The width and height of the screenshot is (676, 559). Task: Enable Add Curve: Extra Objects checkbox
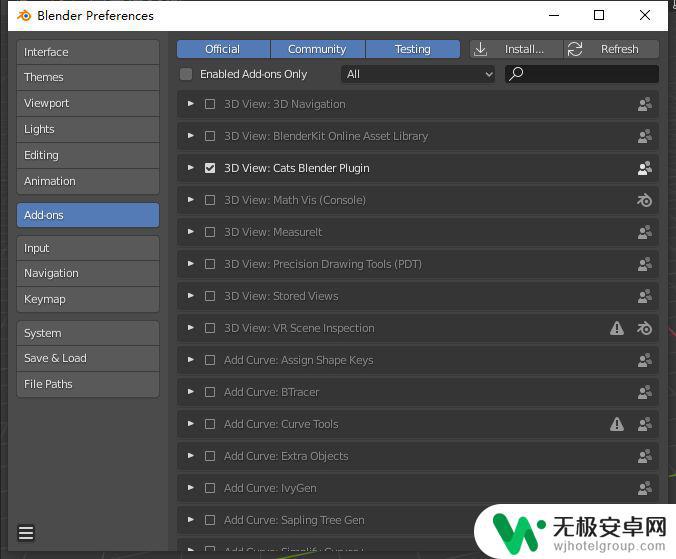(210, 456)
